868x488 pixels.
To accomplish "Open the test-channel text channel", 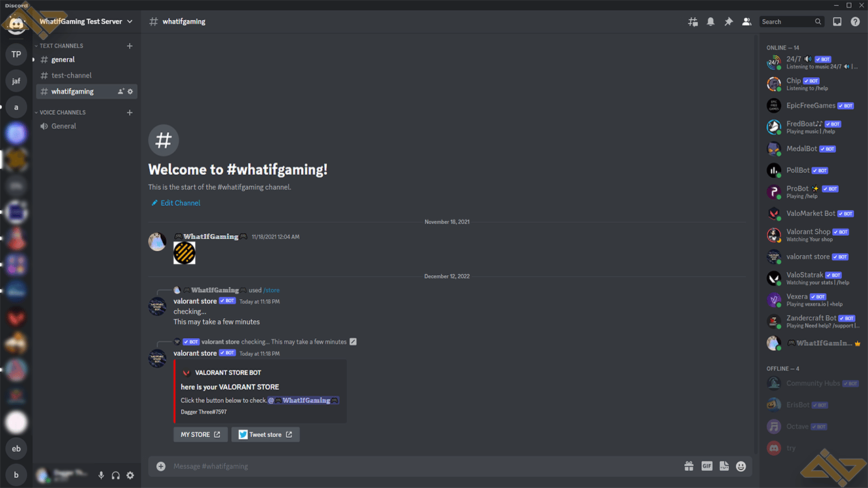I will [87, 75].
